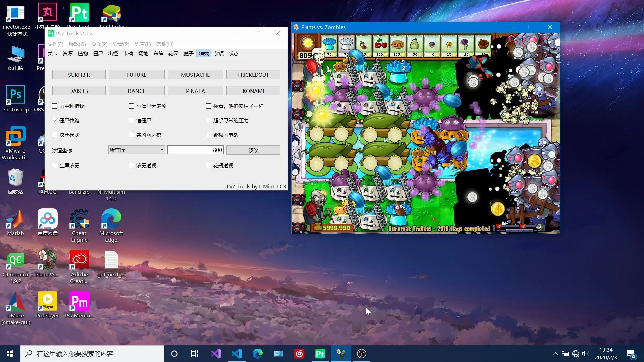Enable 雨中种植物 checkbox

pyautogui.click(x=55, y=106)
